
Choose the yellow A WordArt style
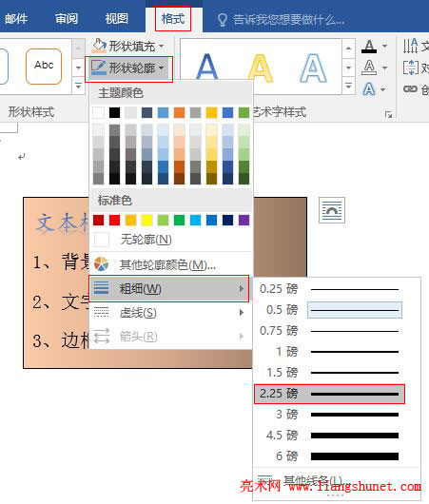260,68
